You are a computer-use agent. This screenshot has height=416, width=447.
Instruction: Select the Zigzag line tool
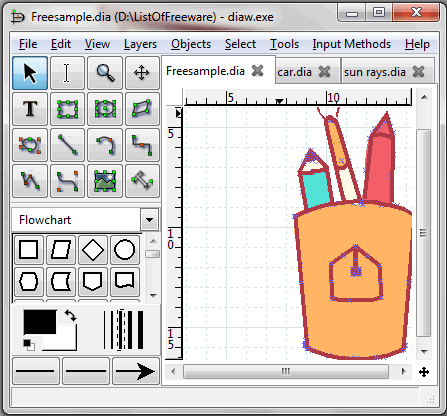pyautogui.click(x=142, y=145)
